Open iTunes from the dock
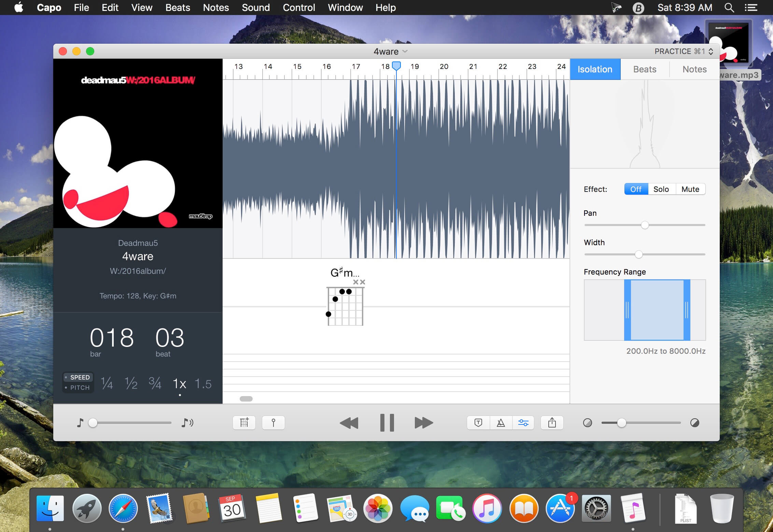The image size is (773, 532). (487, 508)
